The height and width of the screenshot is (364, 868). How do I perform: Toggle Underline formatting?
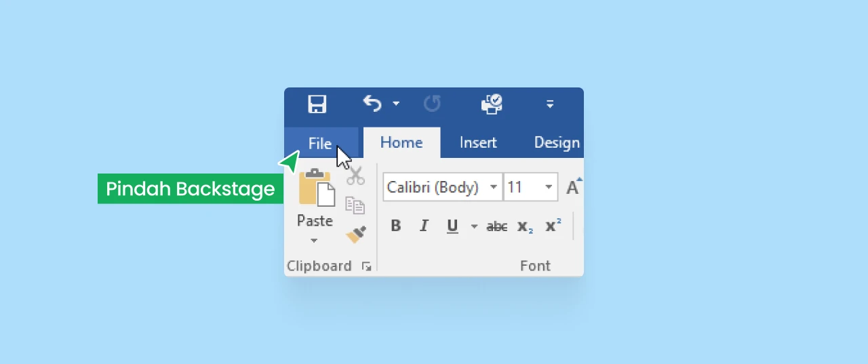[452, 226]
